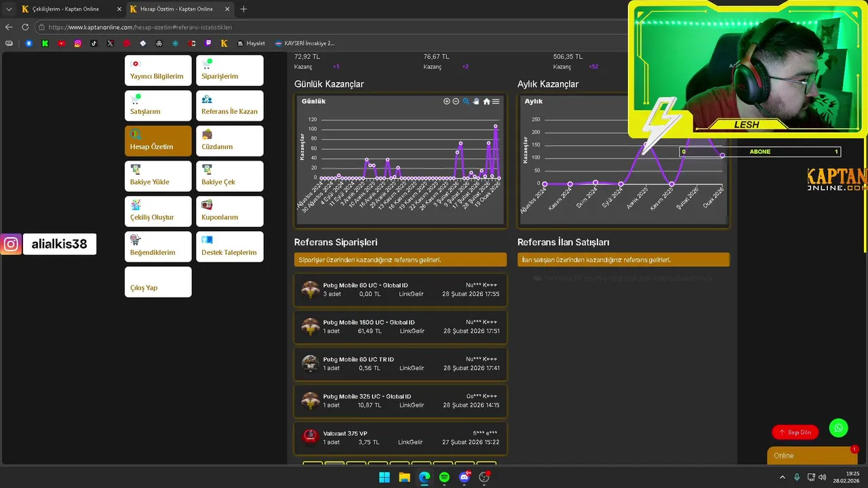This screenshot has height=488, width=868.
Task: Open the green WhatsApp chat icon
Action: tap(839, 428)
